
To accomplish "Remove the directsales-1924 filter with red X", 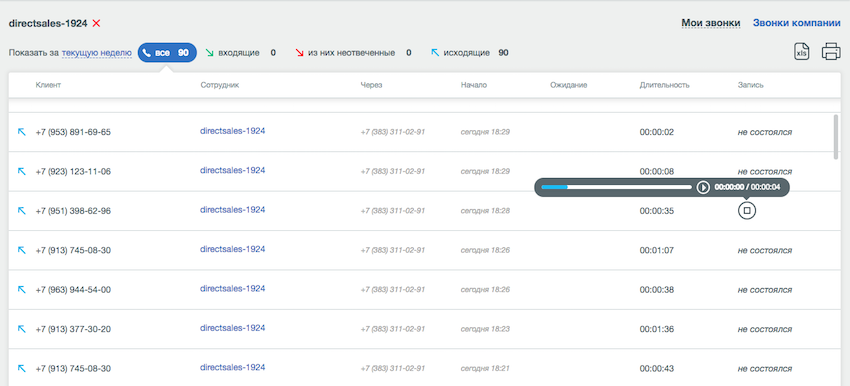I will (96, 23).
